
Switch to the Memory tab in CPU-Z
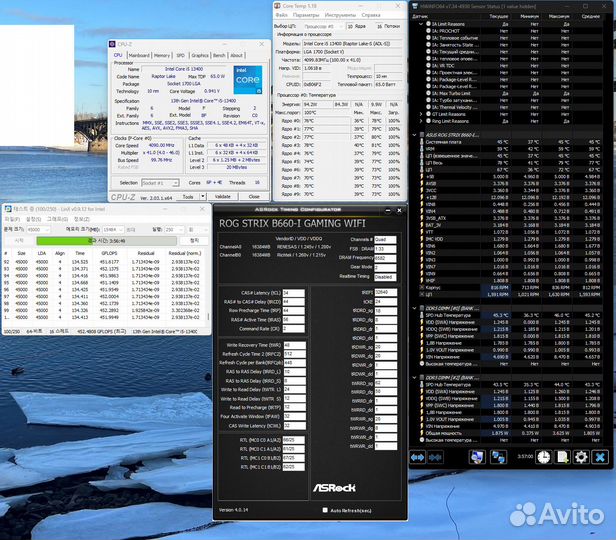point(161,56)
